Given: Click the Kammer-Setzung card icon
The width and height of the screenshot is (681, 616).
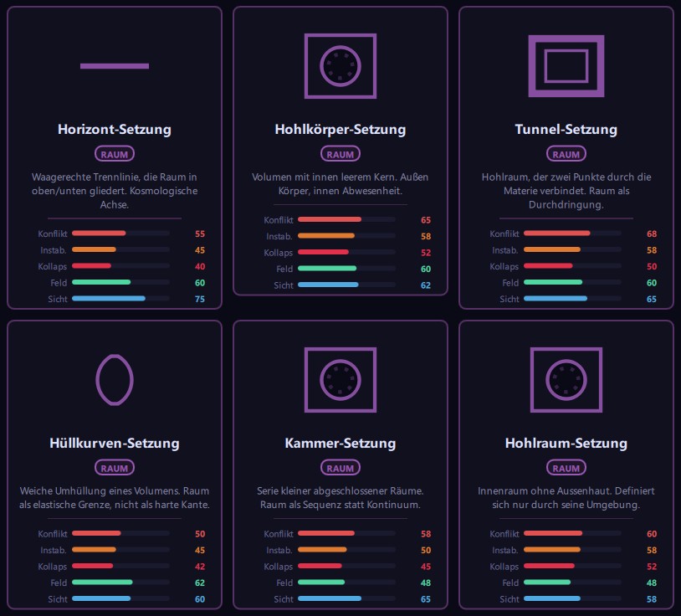Looking at the screenshot, I should click(x=340, y=380).
